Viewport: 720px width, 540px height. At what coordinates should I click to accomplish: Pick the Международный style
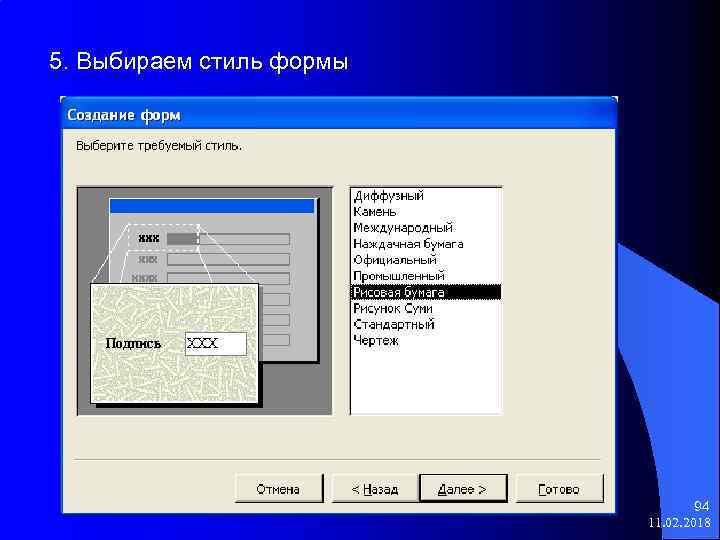[x=426, y=228]
